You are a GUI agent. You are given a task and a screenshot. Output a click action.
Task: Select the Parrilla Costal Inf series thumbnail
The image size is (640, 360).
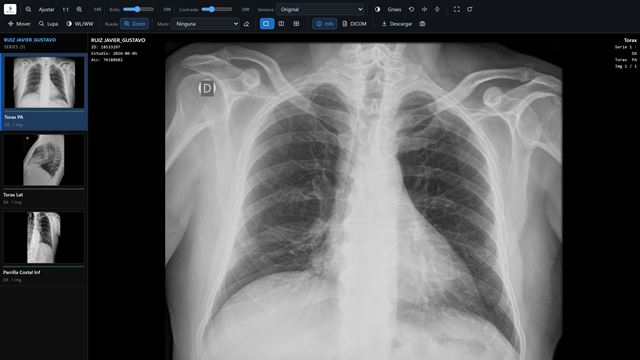tap(44, 238)
